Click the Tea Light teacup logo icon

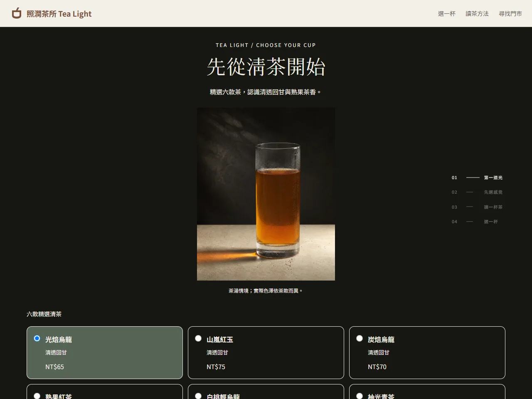tap(16, 13)
